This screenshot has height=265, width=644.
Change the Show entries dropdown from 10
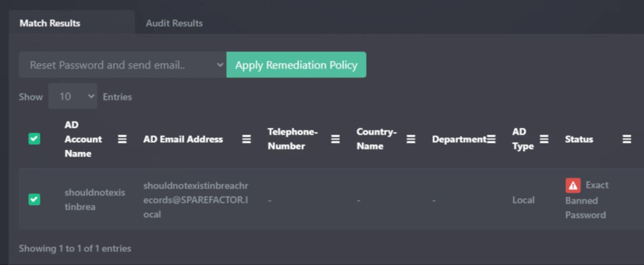coord(72,96)
